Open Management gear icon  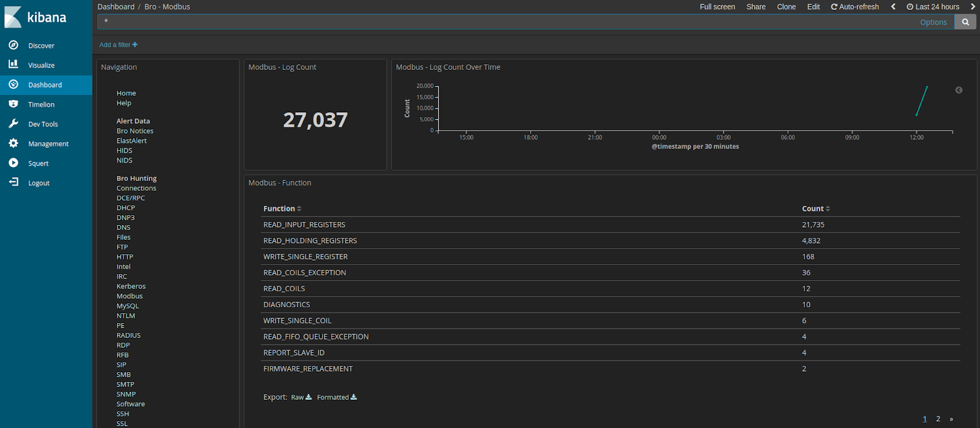point(13,143)
